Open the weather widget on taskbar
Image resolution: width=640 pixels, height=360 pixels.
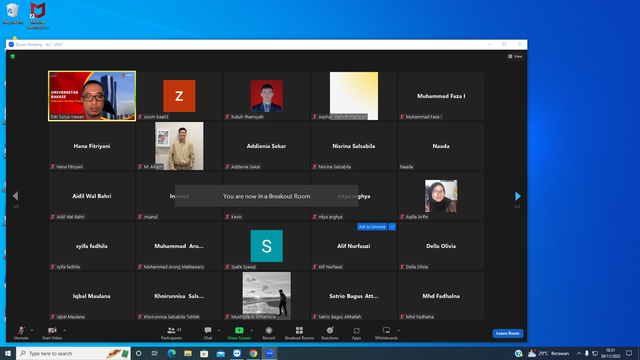548,353
